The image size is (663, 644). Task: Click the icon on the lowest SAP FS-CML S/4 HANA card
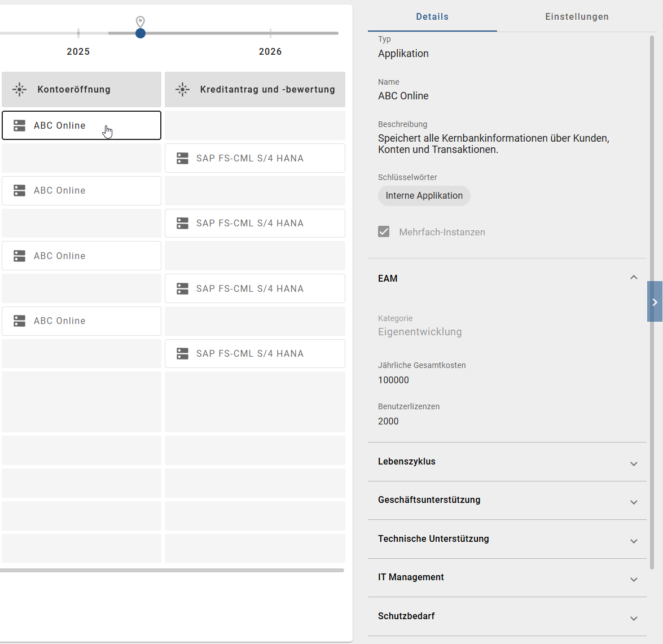coord(182,353)
